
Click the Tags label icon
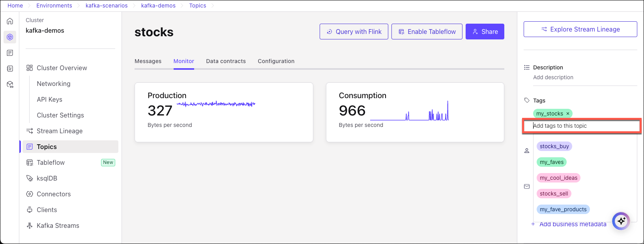527,100
